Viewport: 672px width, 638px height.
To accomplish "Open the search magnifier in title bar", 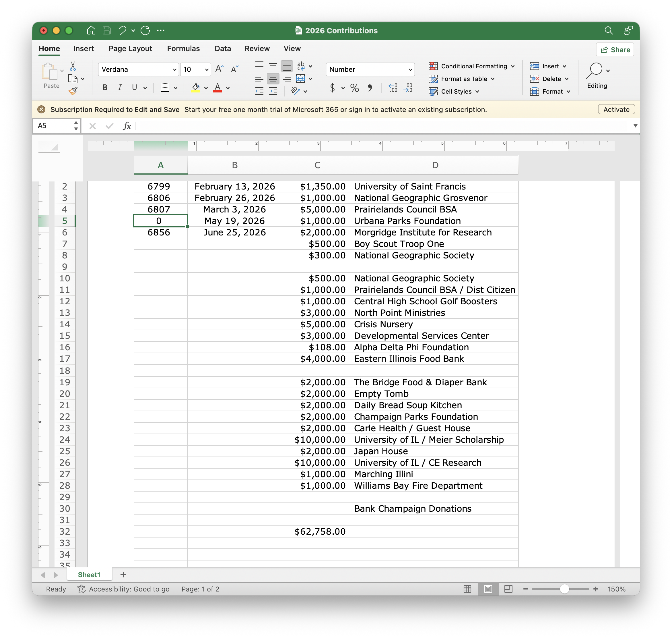I will pyautogui.click(x=608, y=31).
